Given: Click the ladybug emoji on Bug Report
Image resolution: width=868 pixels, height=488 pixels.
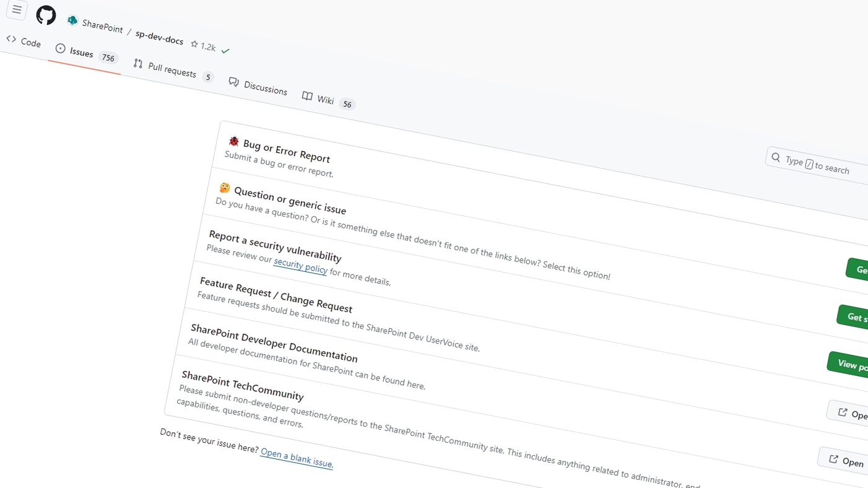Looking at the screenshot, I should pos(233,141).
